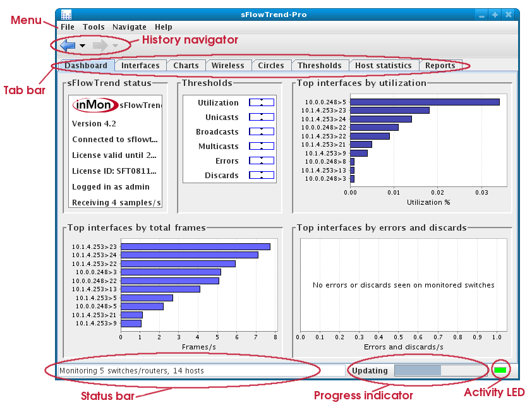Click the 10.1.4.253>5 total frames bar

pos(147,298)
